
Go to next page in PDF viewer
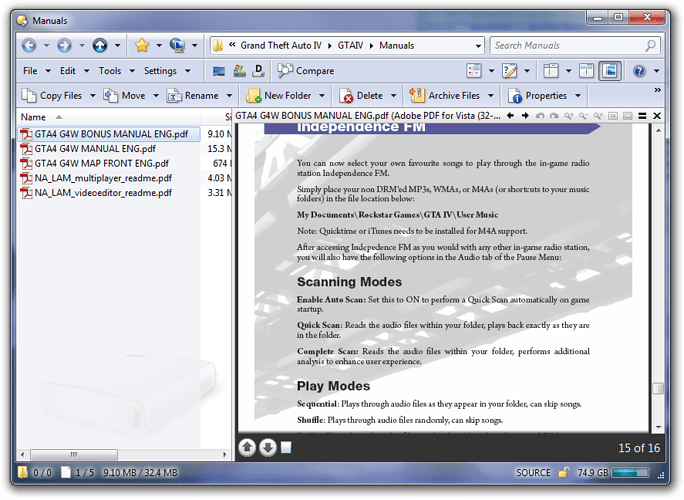pos(267,447)
